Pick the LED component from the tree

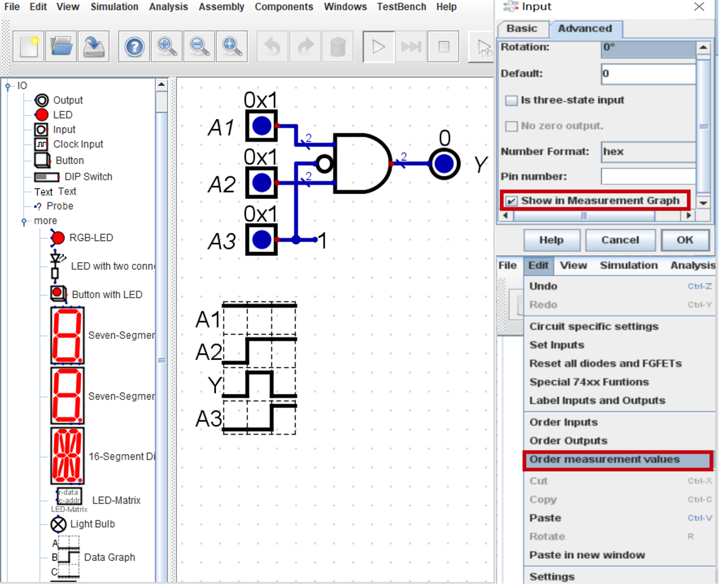[x=54, y=114]
